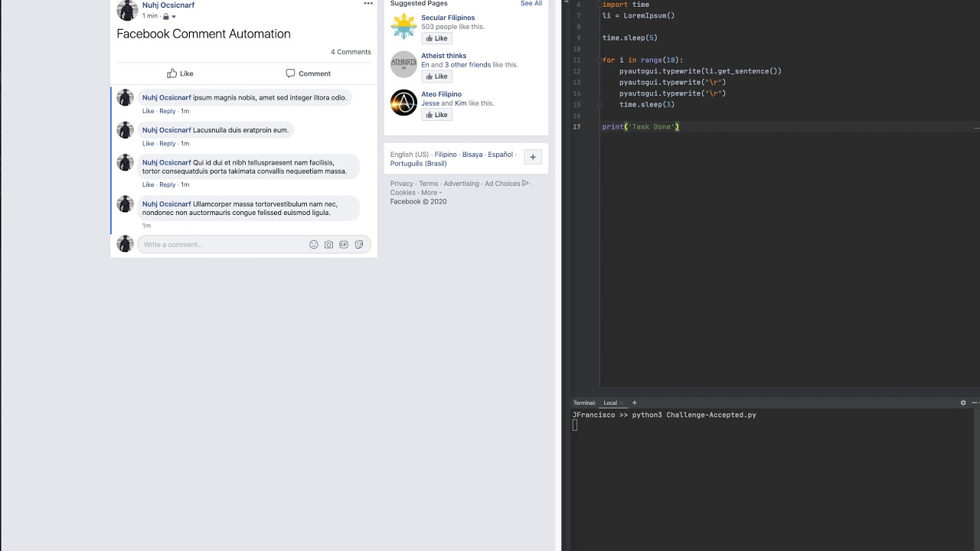Open the sticker picker in comment box
The height and width of the screenshot is (551, 980).
[x=359, y=245]
